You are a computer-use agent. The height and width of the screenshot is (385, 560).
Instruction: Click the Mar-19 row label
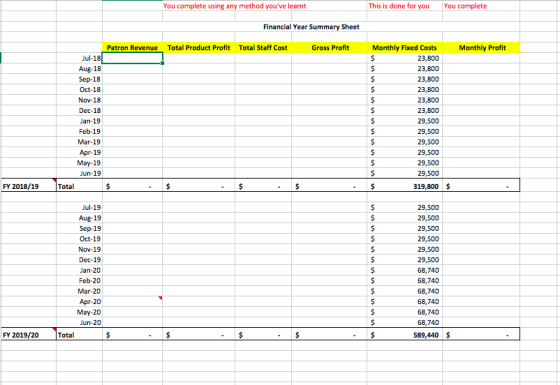click(89, 142)
